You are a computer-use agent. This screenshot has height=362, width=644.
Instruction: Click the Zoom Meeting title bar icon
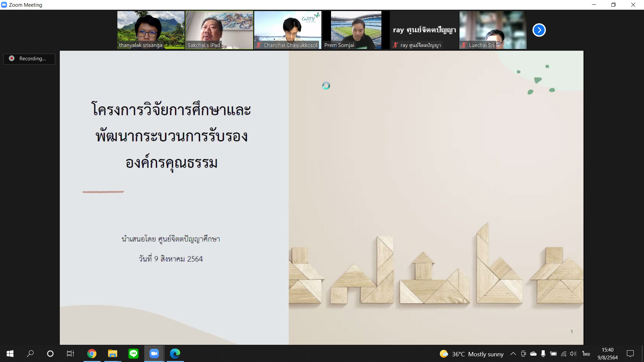click(4, 5)
